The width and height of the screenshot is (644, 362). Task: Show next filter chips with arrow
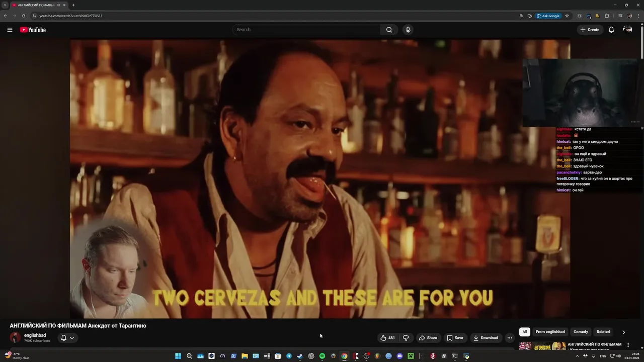tap(623, 332)
